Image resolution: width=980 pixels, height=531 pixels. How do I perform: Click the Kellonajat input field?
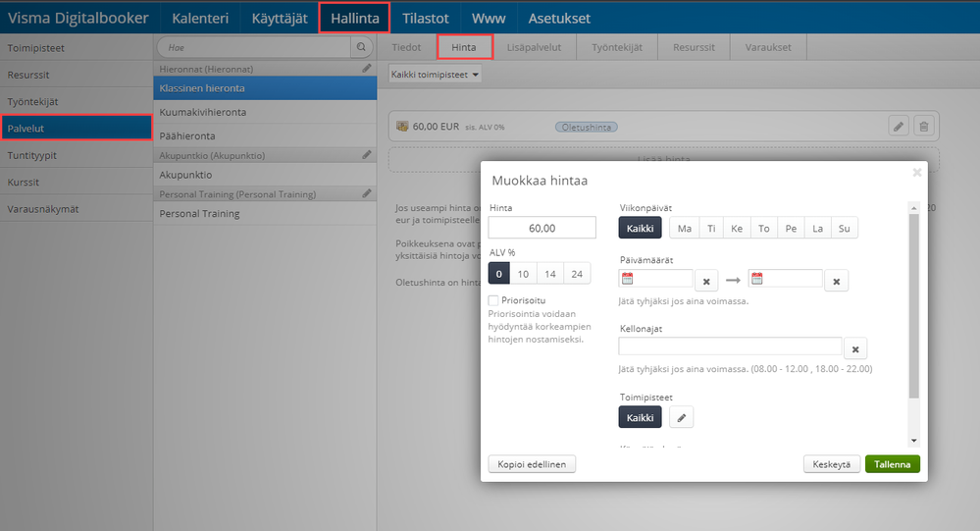pyautogui.click(x=730, y=345)
